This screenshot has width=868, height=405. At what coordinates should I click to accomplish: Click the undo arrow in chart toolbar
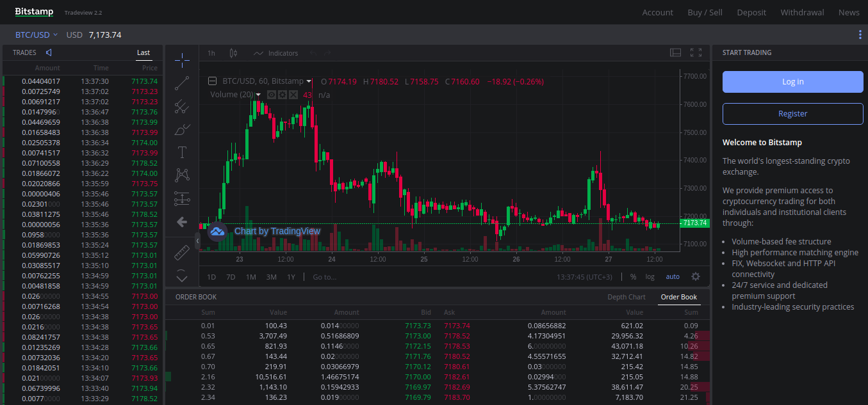pyautogui.click(x=313, y=53)
